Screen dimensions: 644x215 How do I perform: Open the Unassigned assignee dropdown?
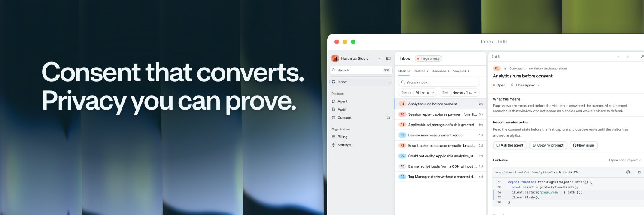(525, 85)
